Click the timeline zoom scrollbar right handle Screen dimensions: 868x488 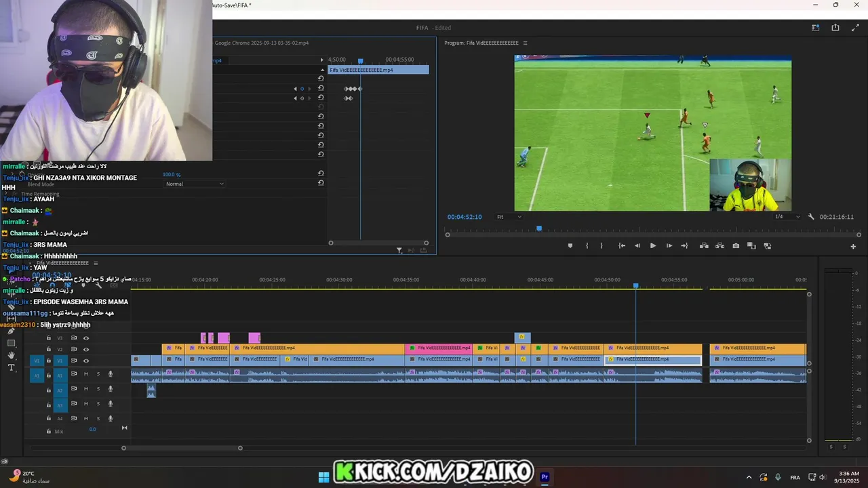[240, 448]
